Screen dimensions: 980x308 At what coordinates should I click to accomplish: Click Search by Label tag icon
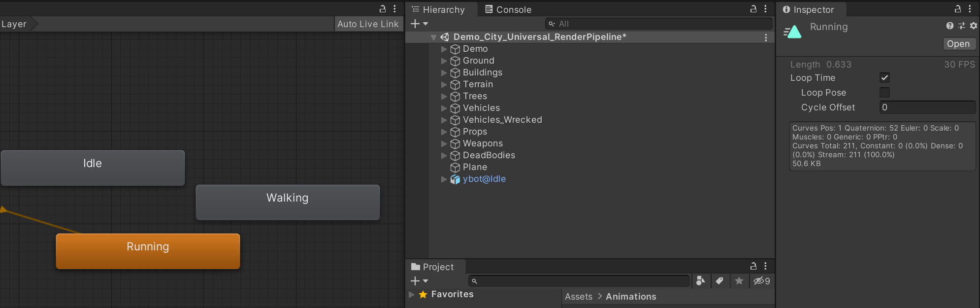719,281
